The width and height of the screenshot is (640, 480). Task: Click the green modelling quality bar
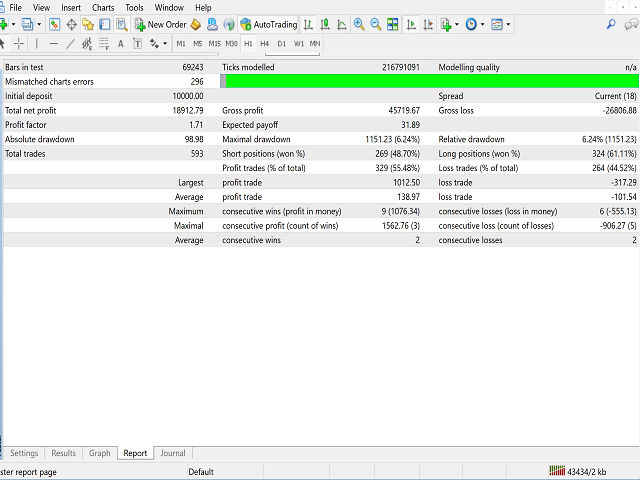[430, 81]
